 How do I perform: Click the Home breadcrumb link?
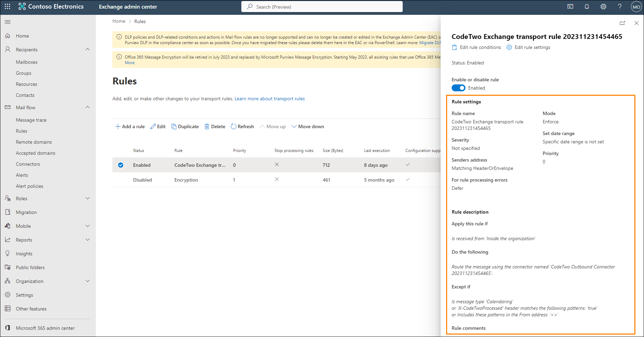click(x=119, y=21)
